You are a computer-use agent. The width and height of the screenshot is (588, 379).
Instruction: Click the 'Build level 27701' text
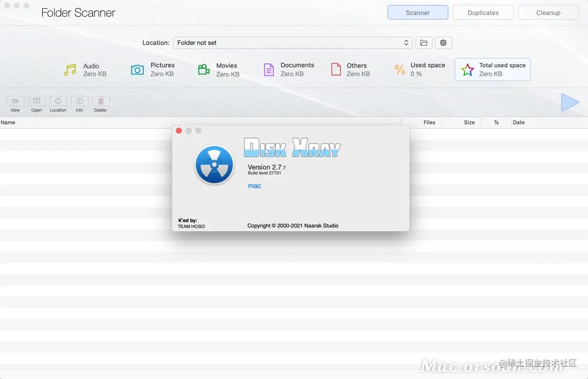pos(265,173)
